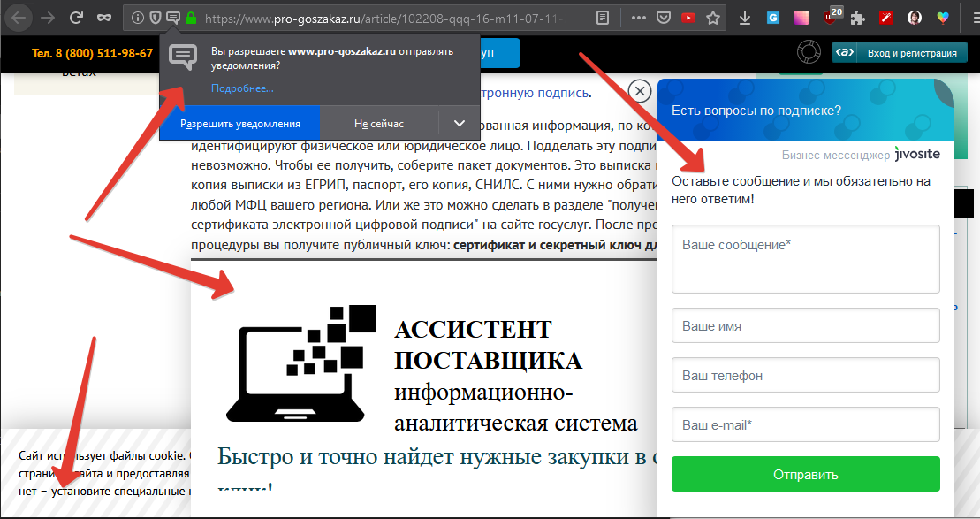Screen dimensions: 980x519
Task: Click the tracking protection shield icon
Action: tap(155, 17)
